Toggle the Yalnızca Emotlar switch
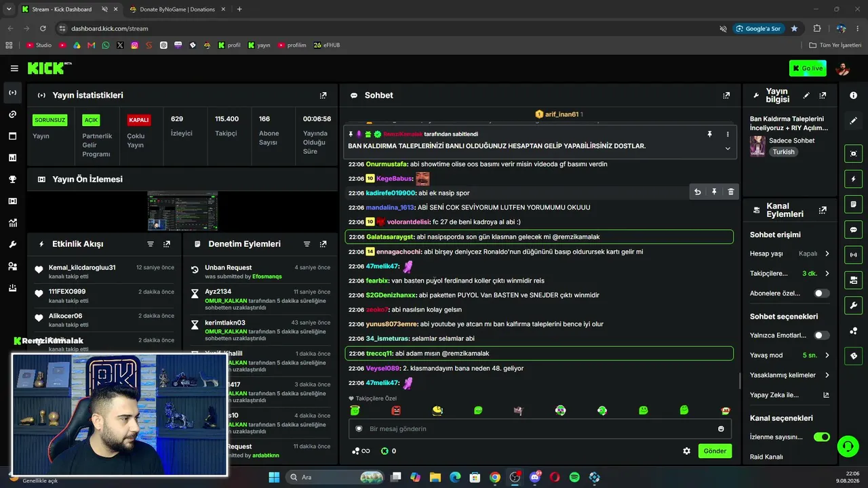868x488 pixels. tap(821, 335)
